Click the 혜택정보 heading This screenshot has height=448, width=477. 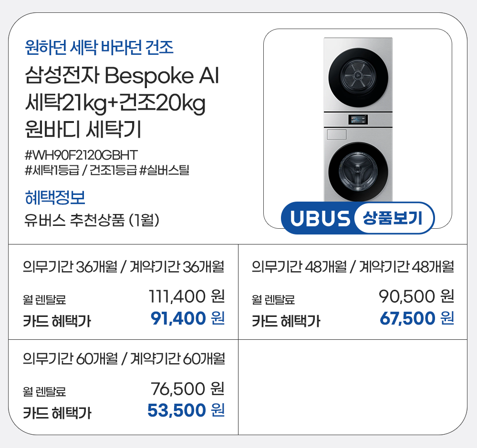pyautogui.click(x=55, y=198)
